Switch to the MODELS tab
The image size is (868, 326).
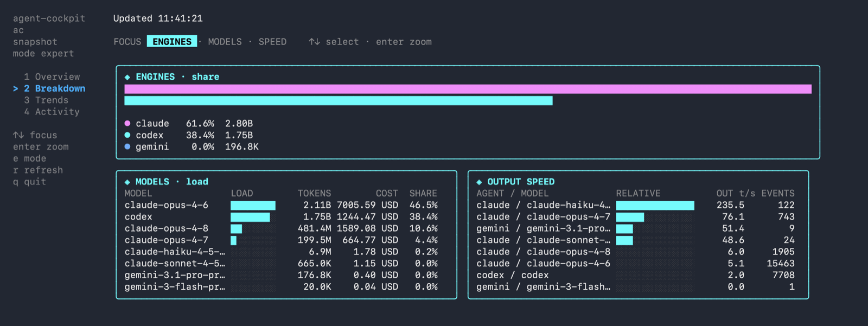225,42
